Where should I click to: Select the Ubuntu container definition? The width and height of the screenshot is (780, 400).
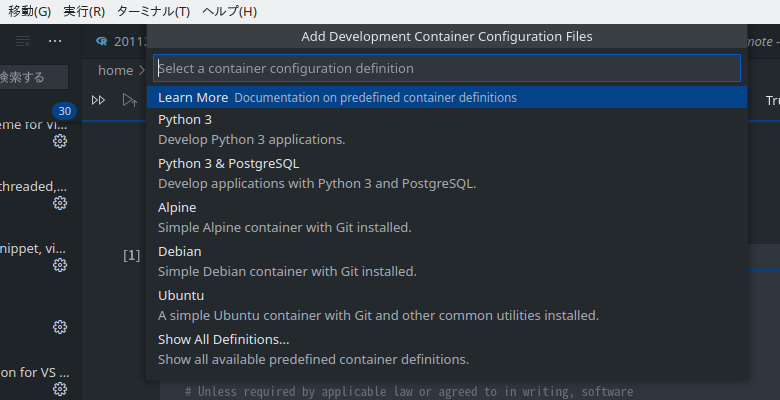[447, 305]
